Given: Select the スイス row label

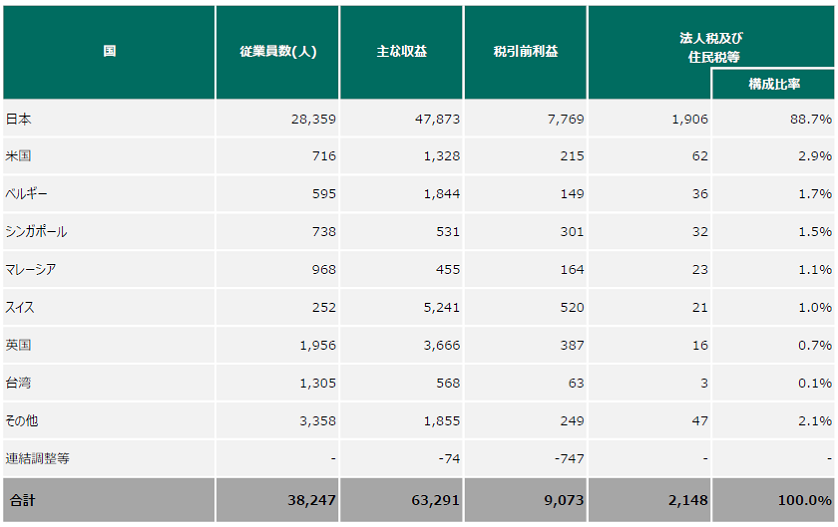Looking at the screenshot, I should (20, 307).
